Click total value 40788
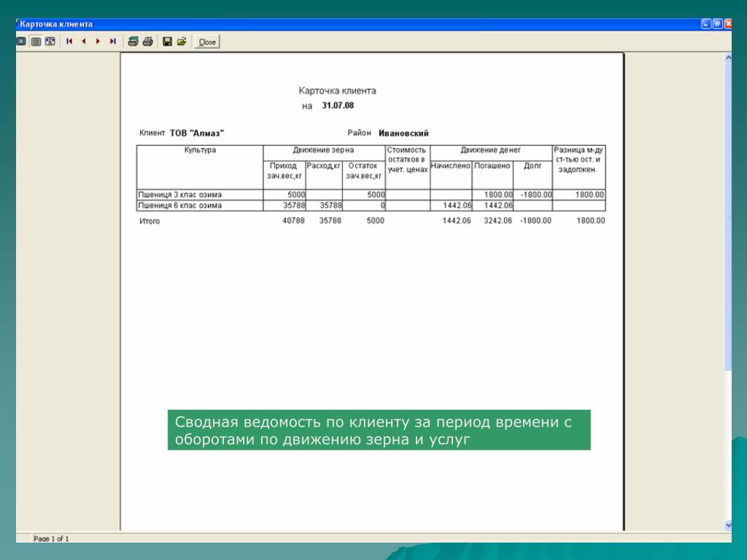This screenshot has height=560, width=747. (293, 220)
